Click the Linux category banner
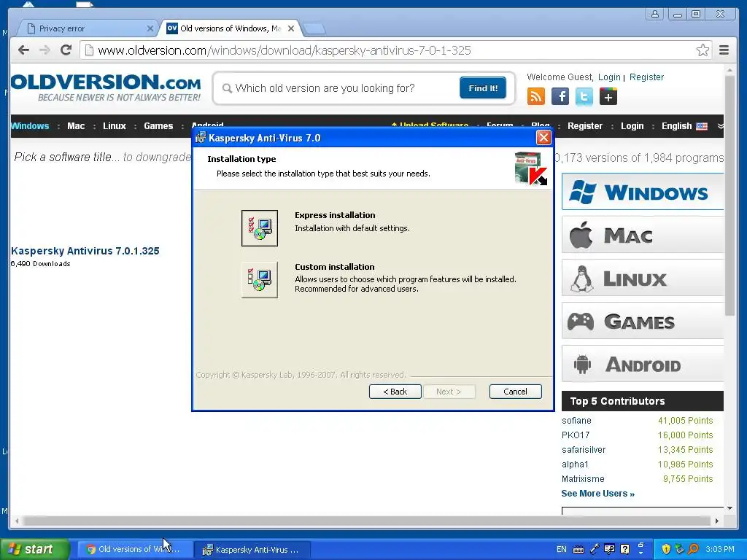The image size is (747, 560). tap(643, 278)
